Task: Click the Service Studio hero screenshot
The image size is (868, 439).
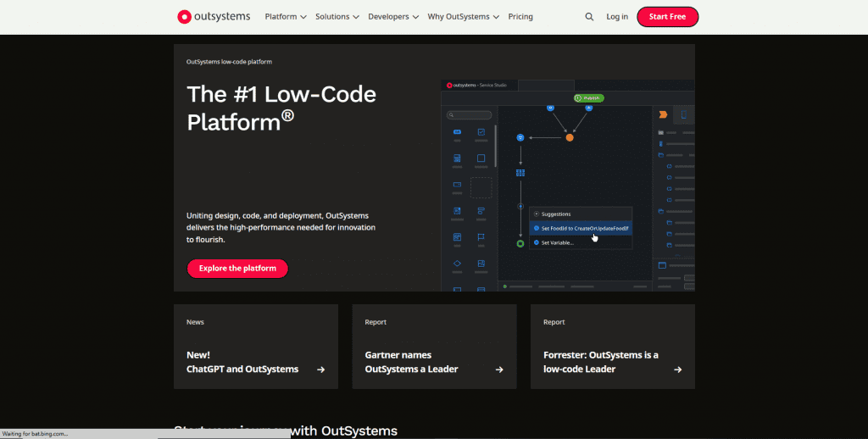Action: click(567, 186)
